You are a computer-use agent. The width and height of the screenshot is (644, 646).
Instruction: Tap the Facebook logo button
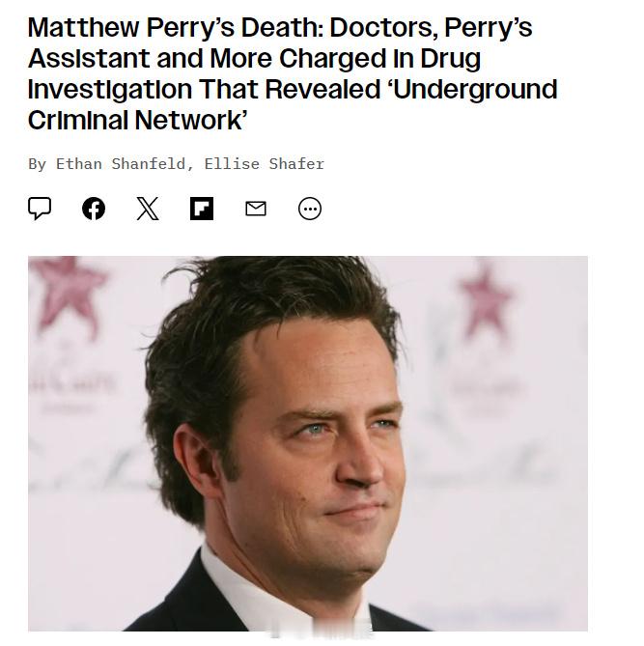(94, 209)
